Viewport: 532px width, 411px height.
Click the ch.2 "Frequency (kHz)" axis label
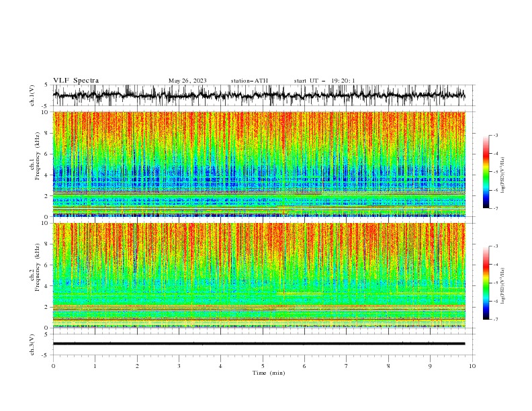point(38,267)
